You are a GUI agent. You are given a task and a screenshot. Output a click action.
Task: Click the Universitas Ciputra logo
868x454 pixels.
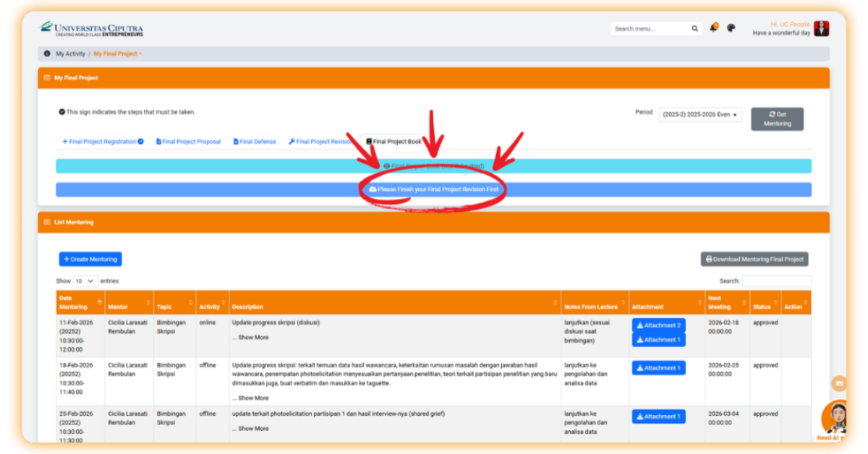coord(91,28)
